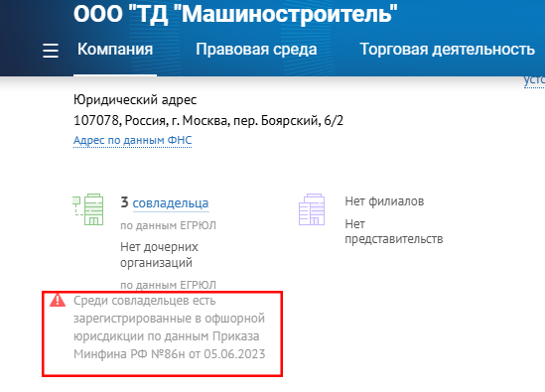Select the Компания tab
This screenshot has height=392, width=545.
[115, 49]
